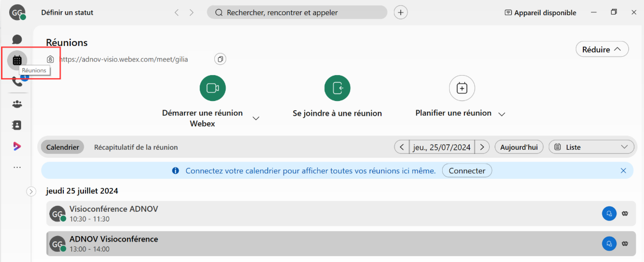The width and height of the screenshot is (644, 262).
Task: Click the Webex icon on ADNOV Visioconférence row
Action: (625, 243)
